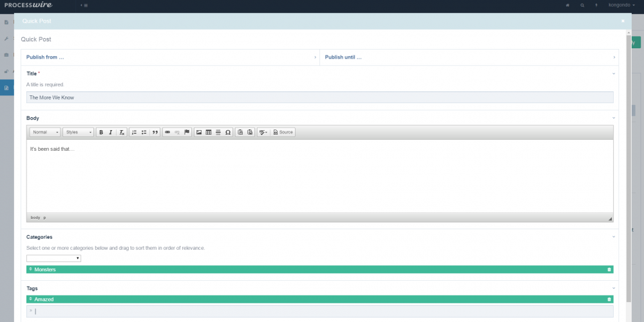Insert a block quote
This screenshot has width=644, height=322.
click(155, 132)
